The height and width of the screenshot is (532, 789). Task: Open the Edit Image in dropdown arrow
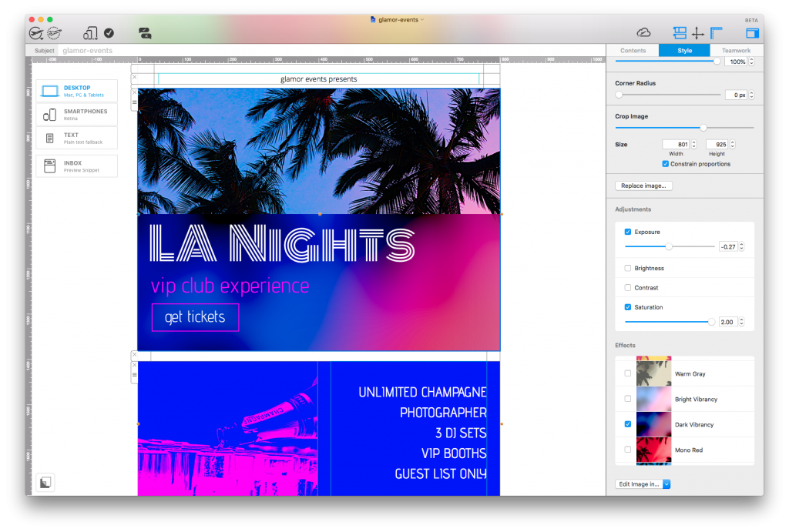(x=666, y=484)
